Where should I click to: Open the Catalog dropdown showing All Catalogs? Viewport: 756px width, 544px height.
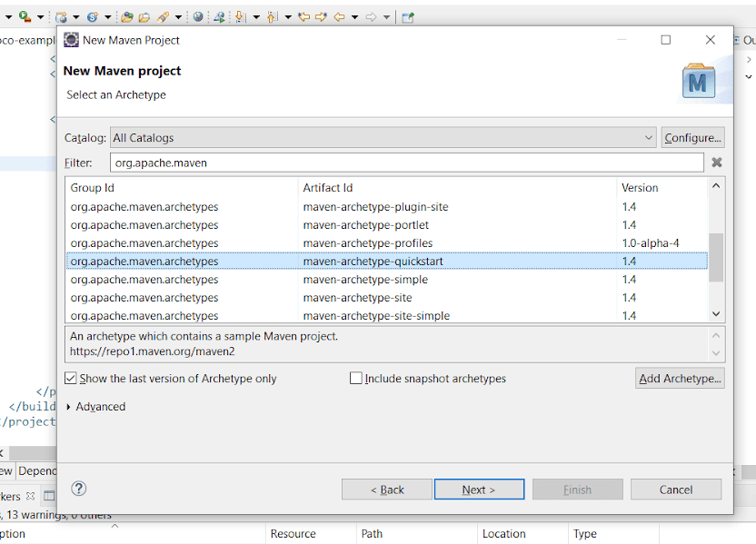[383, 138]
